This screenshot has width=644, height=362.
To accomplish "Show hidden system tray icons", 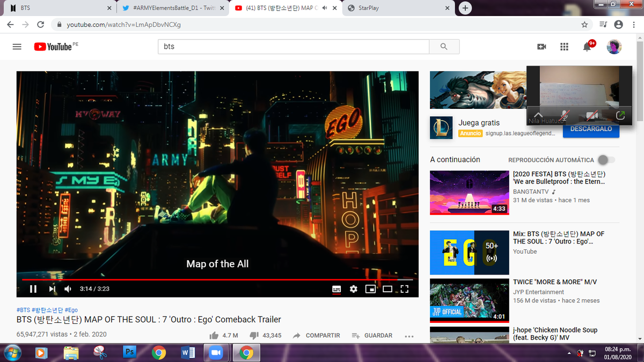I will 569,353.
